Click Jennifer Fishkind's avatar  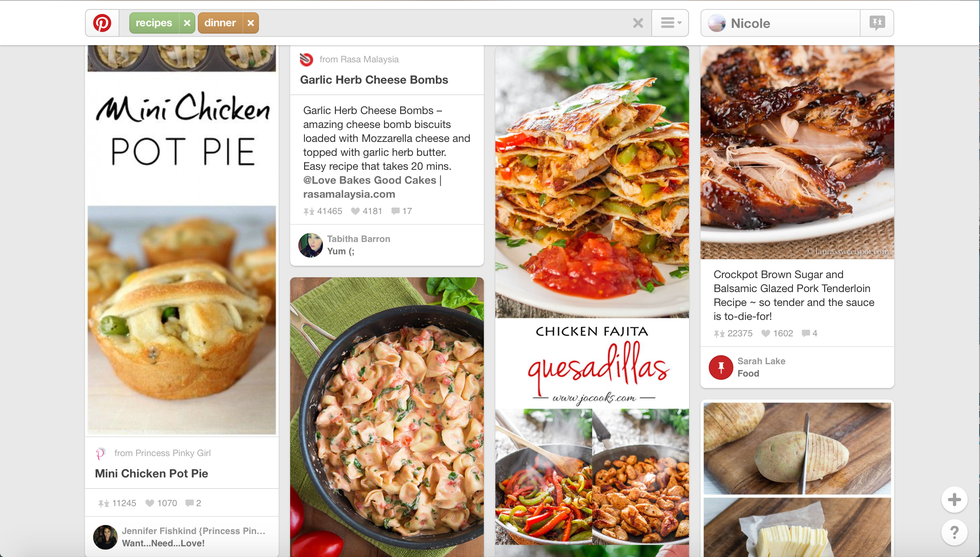(x=105, y=537)
